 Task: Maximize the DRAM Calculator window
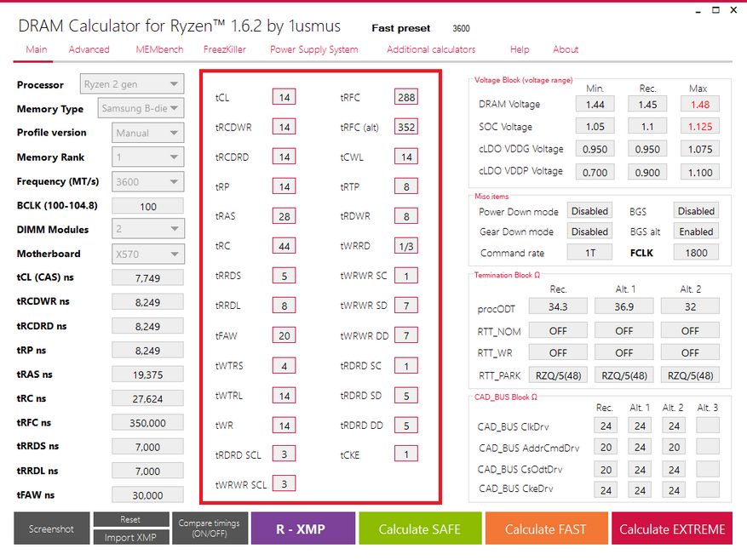(715, 10)
